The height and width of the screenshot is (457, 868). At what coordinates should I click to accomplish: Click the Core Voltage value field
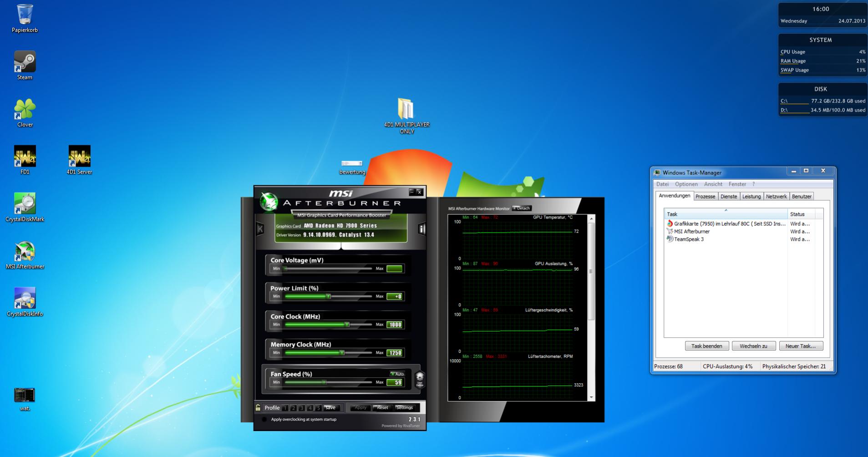[395, 269]
